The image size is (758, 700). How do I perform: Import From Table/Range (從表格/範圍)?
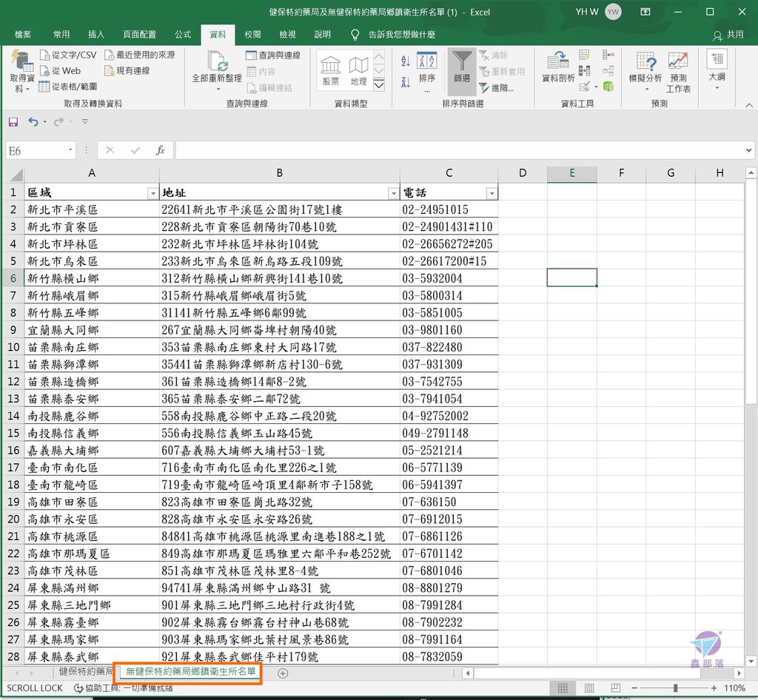pos(68,87)
